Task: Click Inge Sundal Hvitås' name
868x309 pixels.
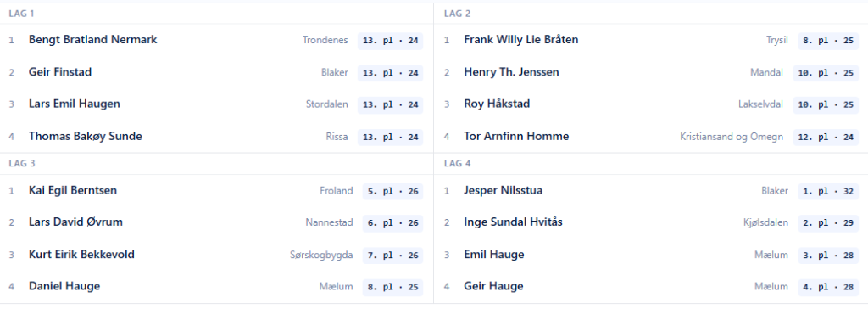Action: click(x=513, y=222)
